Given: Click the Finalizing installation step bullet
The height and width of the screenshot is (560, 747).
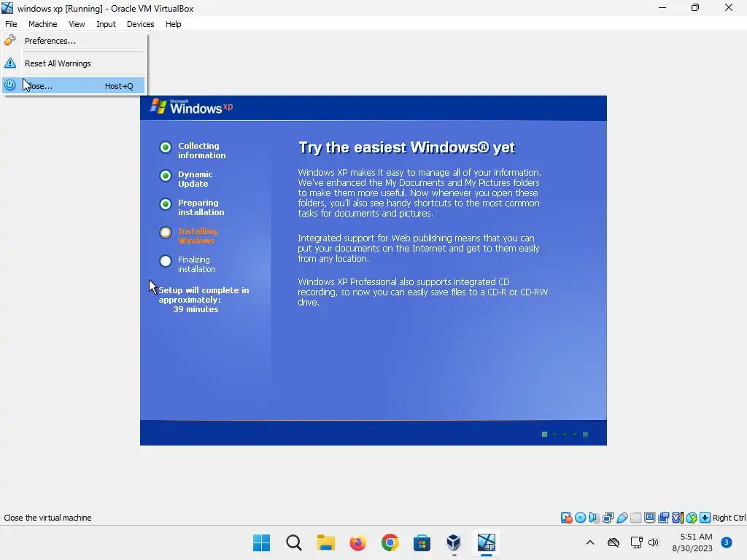Looking at the screenshot, I should (x=166, y=261).
